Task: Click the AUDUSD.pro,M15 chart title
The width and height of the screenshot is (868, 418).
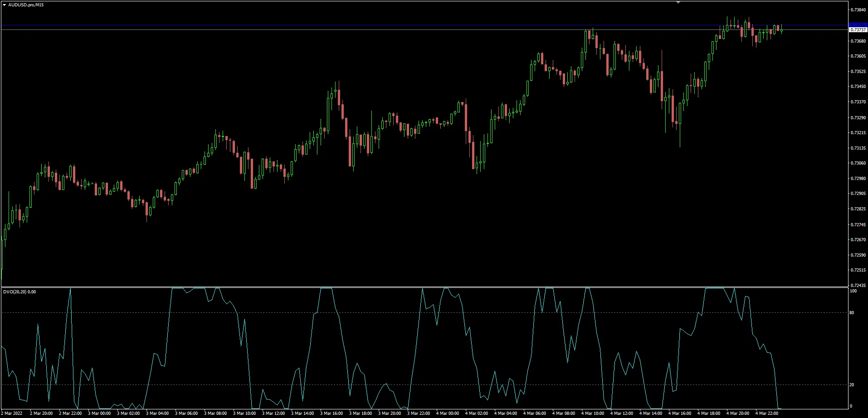Action: pyautogui.click(x=26, y=5)
